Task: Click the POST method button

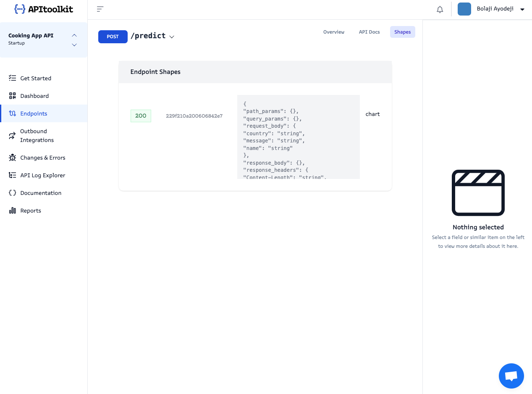Action: coord(113,37)
